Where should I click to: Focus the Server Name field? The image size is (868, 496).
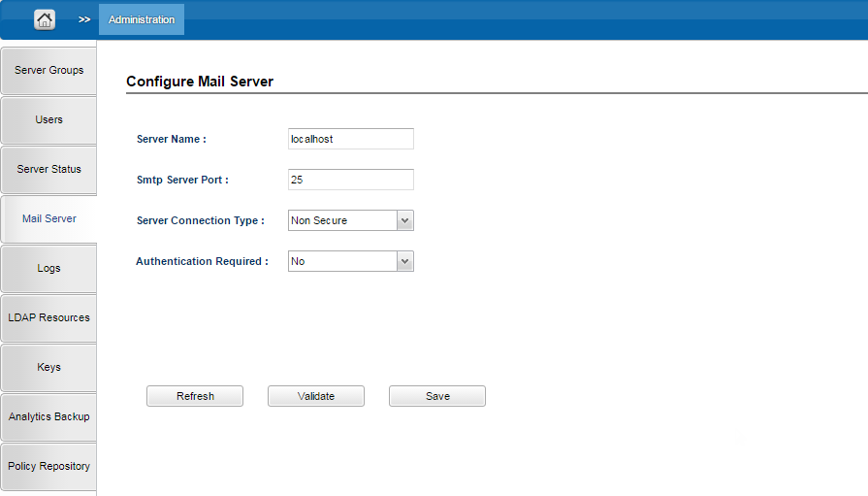tap(351, 139)
